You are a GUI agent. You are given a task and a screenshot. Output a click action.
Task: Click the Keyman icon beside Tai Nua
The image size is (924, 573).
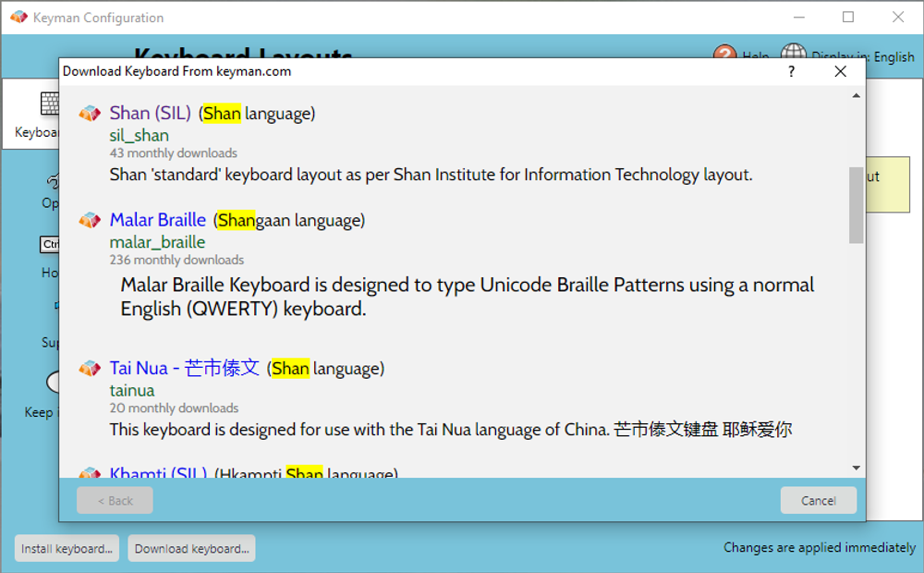tap(91, 369)
